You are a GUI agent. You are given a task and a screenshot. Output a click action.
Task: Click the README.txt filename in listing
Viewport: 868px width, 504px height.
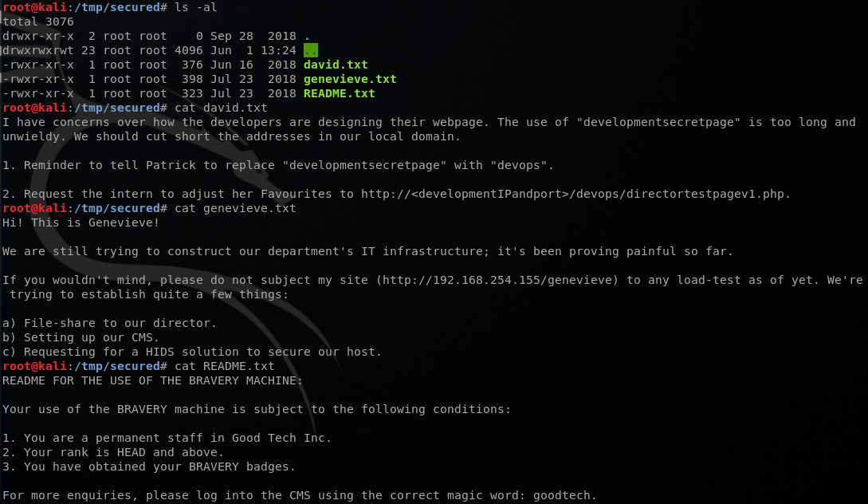[x=340, y=93]
